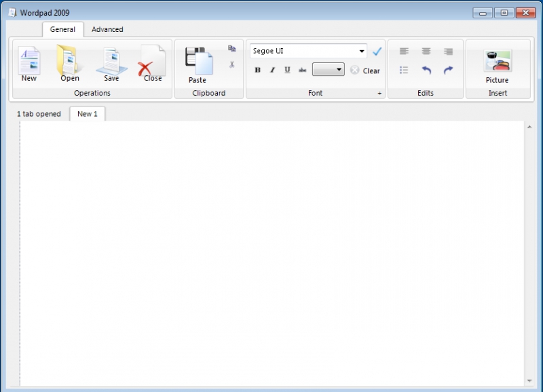Toggle underline formatting
The width and height of the screenshot is (543, 392).
click(x=287, y=70)
